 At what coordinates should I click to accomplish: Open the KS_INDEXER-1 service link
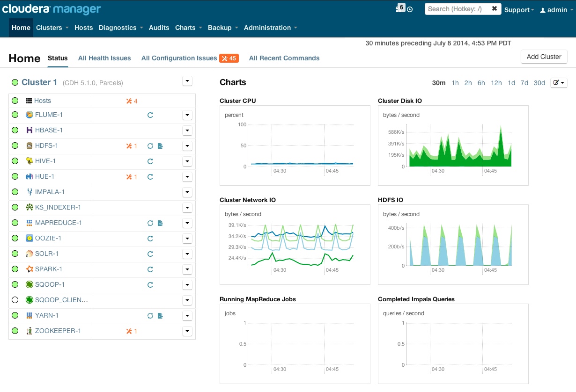coord(58,207)
